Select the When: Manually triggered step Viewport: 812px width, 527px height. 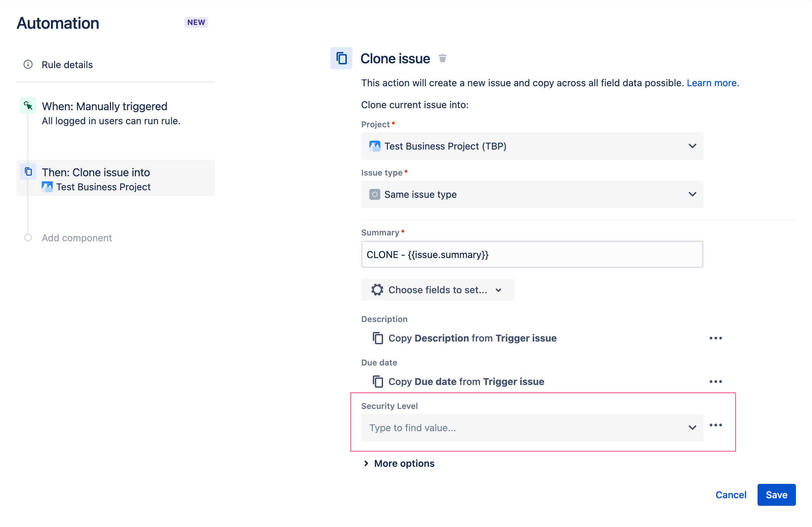coord(104,106)
